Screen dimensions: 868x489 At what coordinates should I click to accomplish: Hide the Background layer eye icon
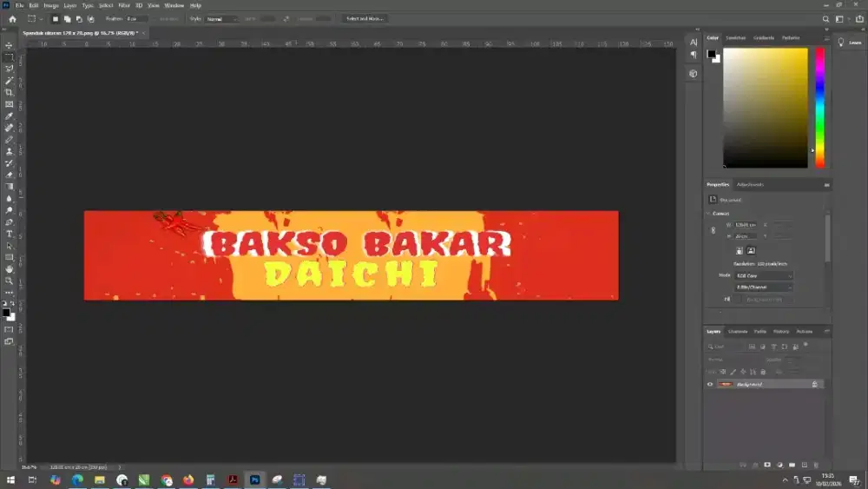pos(710,384)
